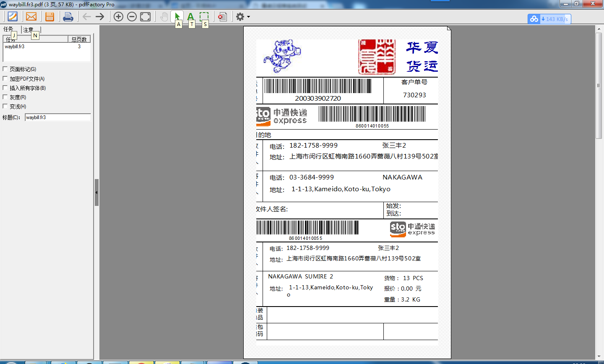Click the delete page icon with red X
The height and width of the screenshot is (364, 604).
[x=223, y=17]
